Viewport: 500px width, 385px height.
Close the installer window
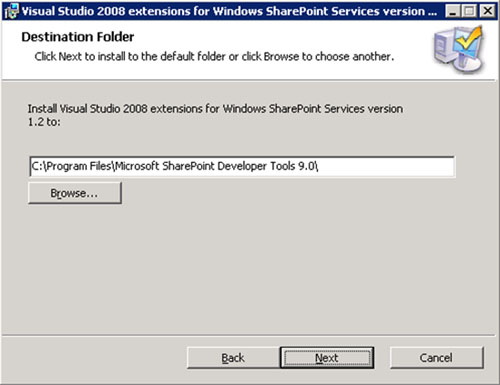[488, 11]
